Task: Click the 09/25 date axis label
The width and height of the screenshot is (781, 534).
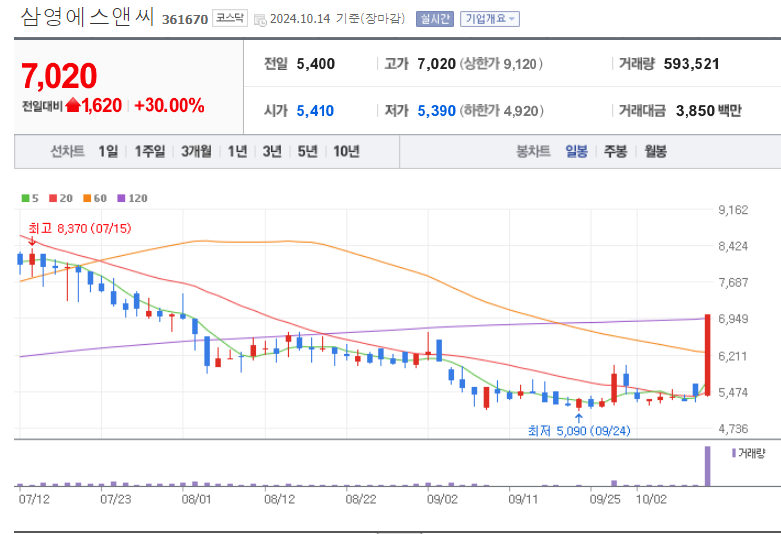Action: (x=605, y=499)
